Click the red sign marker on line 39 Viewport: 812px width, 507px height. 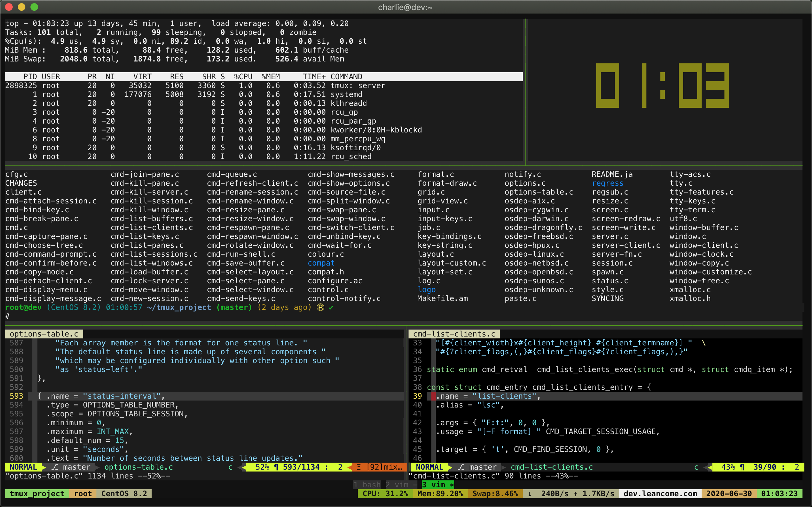coord(433,396)
